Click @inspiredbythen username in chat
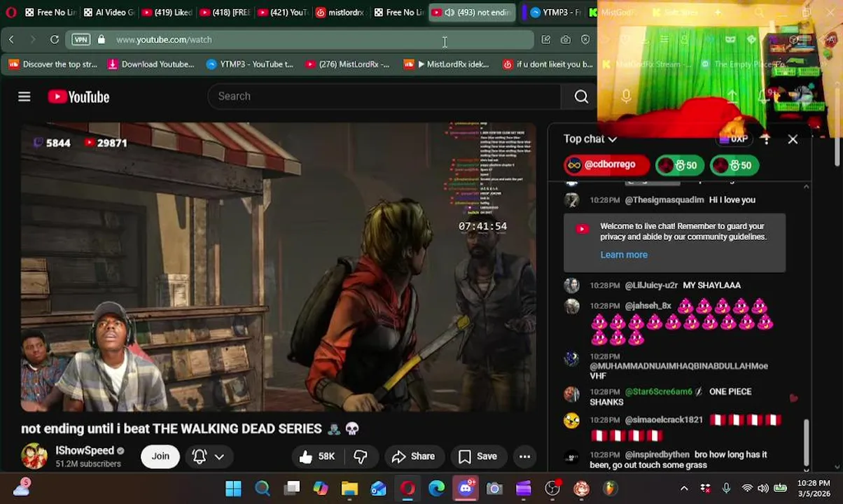The image size is (843, 504). (x=657, y=455)
